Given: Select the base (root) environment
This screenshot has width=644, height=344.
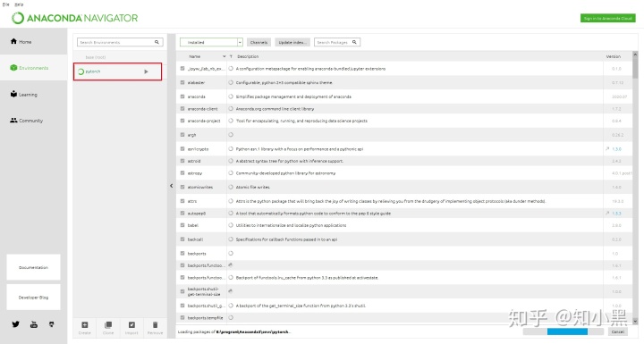Looking at the screenshot, I should [96, 57].
